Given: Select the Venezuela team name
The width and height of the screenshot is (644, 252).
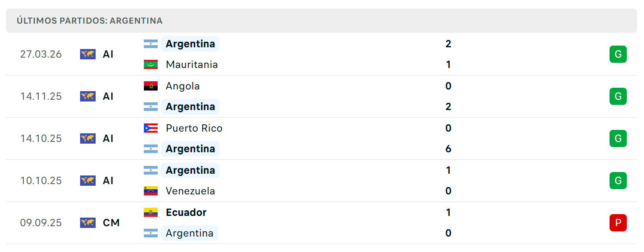Looking at the screenshot, I should (x=190, y=191).
